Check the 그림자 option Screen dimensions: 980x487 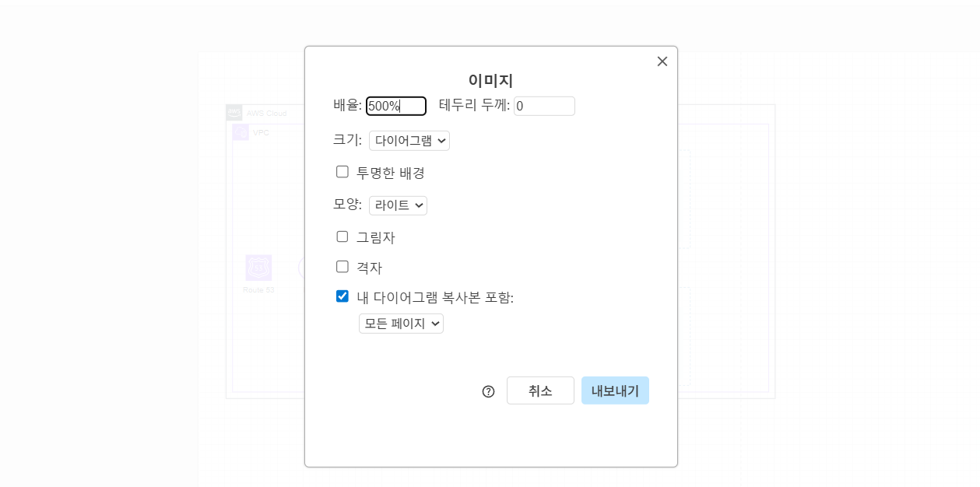click(342, 236)
